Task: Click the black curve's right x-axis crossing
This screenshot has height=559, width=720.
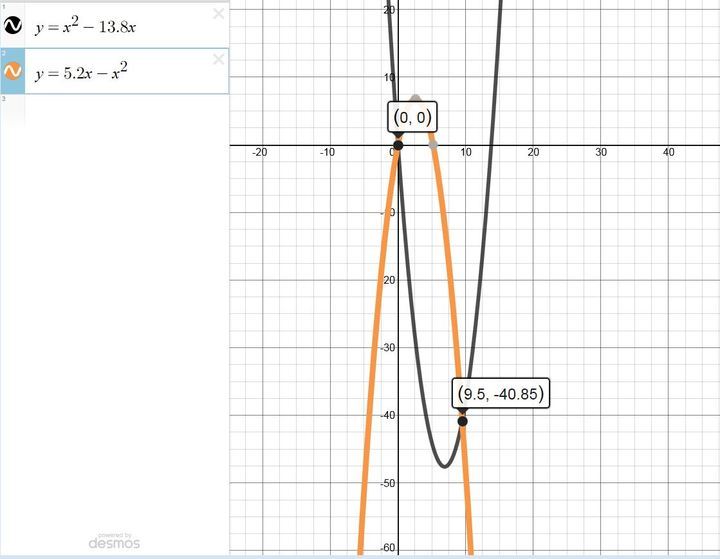Action: pyautogui.click(x=491, y=145)
